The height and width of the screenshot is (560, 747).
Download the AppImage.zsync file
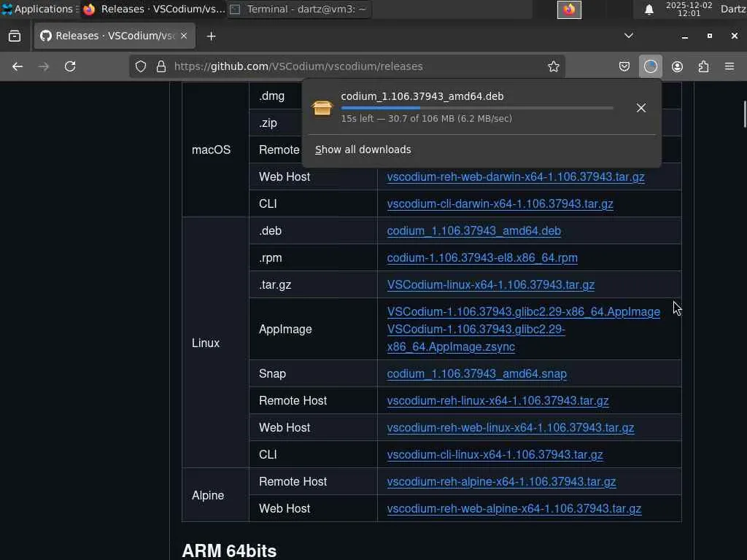[476, 338]
